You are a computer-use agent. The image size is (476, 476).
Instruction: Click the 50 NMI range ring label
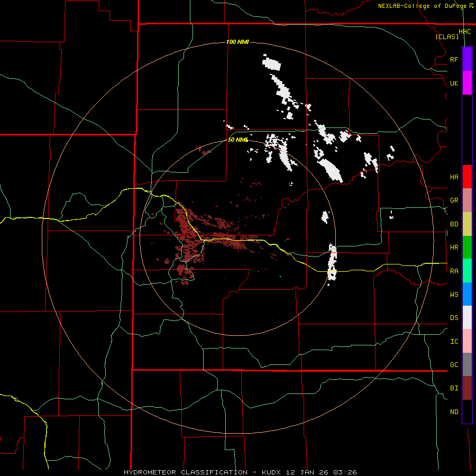click(238, 140)
